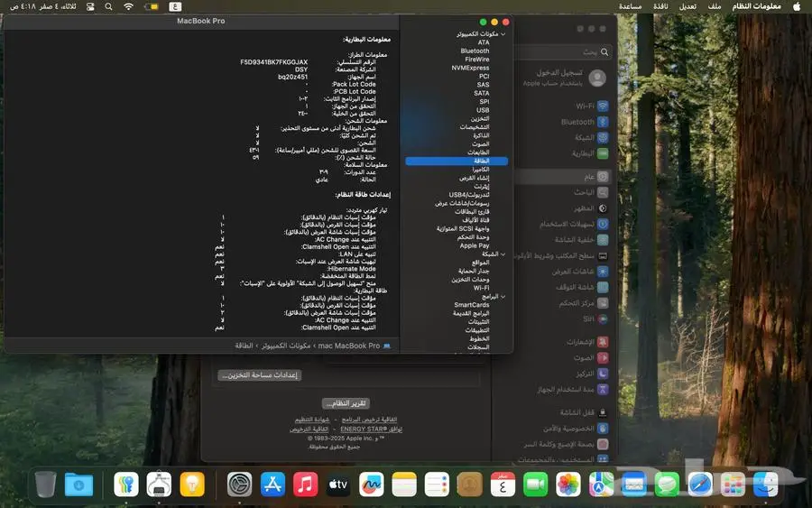Open Finder from the Dock
Screen dimensions: 812x508
pos(765,485)
